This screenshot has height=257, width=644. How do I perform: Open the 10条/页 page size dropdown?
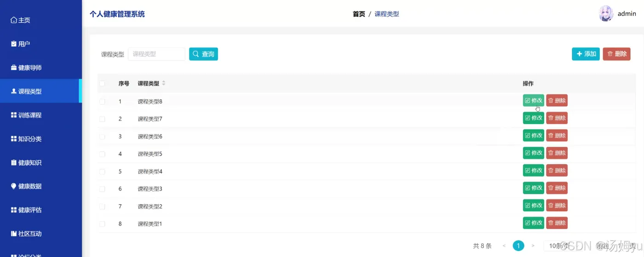click(x=562, y=246)
